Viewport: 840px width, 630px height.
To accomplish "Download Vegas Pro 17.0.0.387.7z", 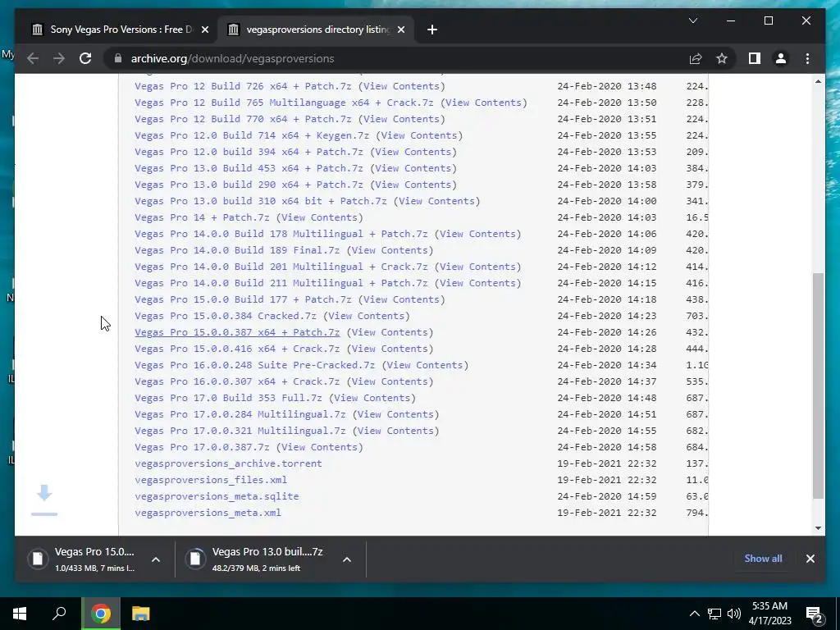I will click(202, 447).
